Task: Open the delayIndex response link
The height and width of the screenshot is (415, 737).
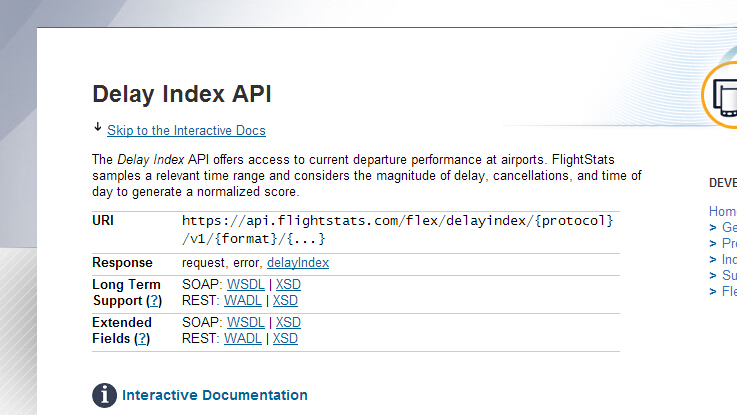Action: pos(298,262)
